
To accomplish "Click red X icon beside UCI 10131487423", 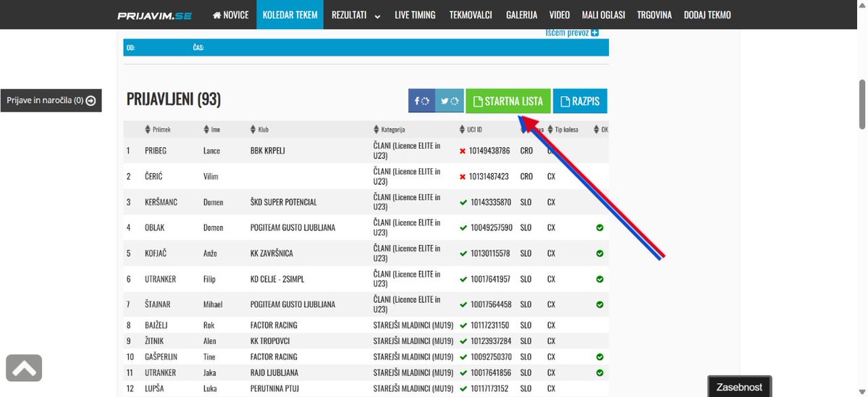I will (x=463, y=177).
